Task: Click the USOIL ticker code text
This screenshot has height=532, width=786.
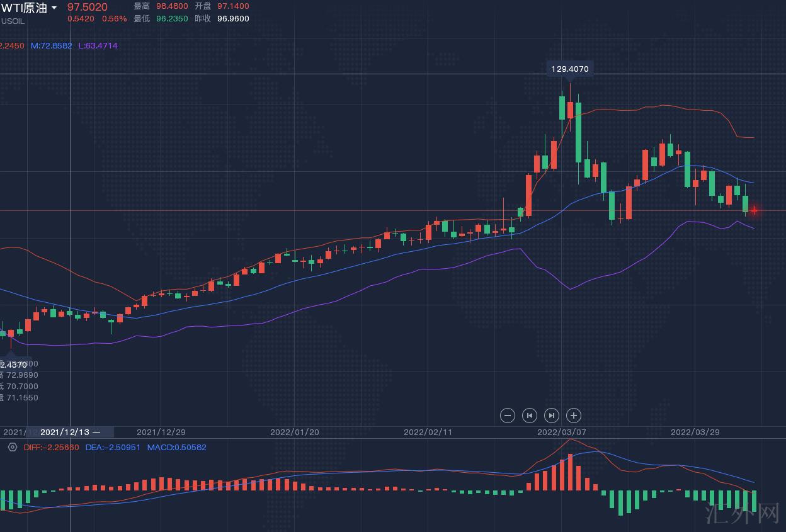Action: pyautogui.click(x=13, y=21)
